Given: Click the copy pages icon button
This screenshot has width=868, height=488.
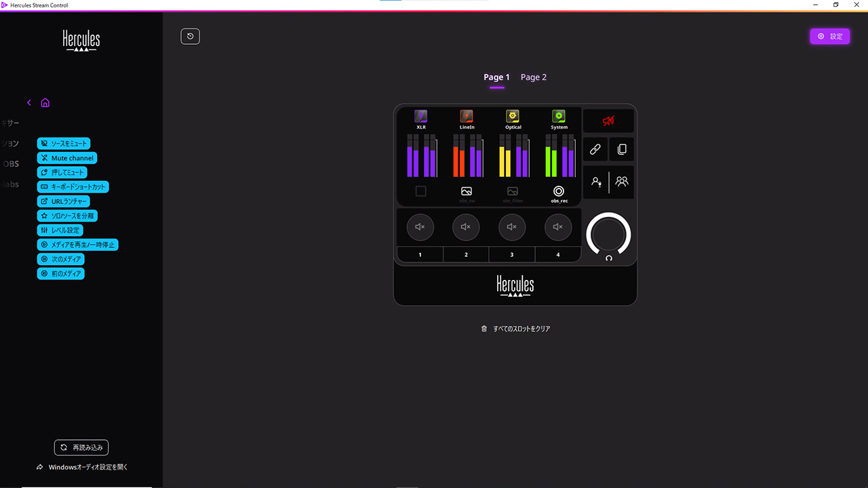Looking at the screenshot, I should [x=622, y=150].
